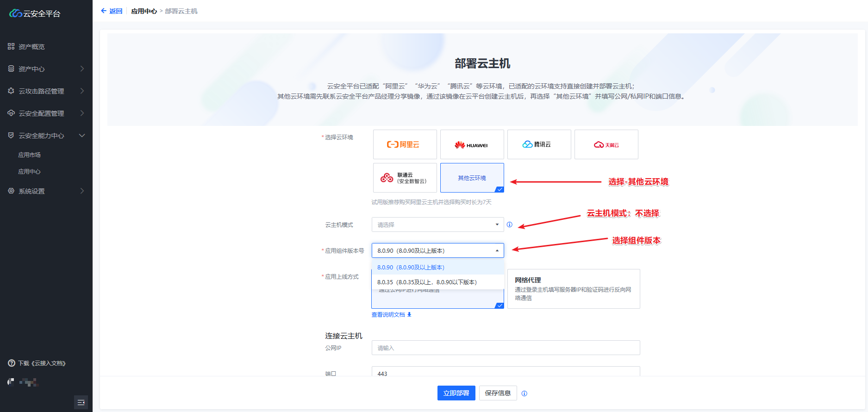This screenshot has width=868, height=412.
Task: Choose 网络代理 as the launch method
Action: 573,289
